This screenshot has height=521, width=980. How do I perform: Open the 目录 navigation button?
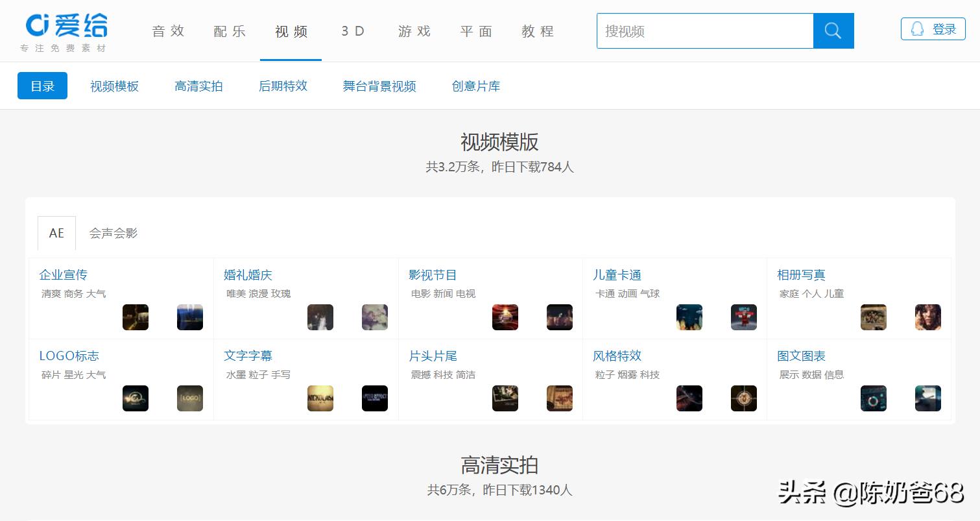[42, 85]
